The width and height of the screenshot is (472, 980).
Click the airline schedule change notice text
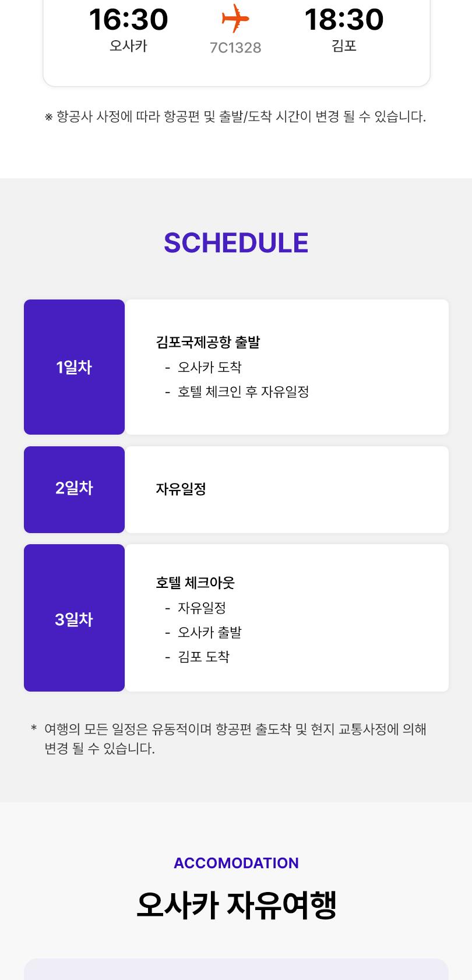[235, 117]
